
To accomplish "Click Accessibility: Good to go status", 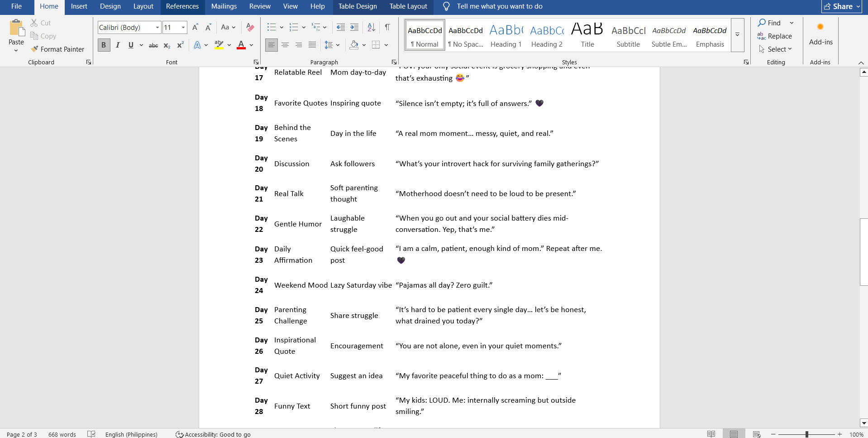I will tap(213, 434).
